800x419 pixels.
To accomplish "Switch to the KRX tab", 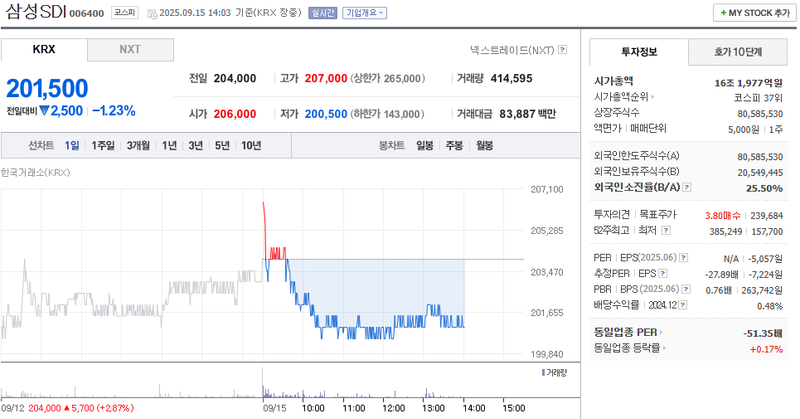I will tap(44, 50).
